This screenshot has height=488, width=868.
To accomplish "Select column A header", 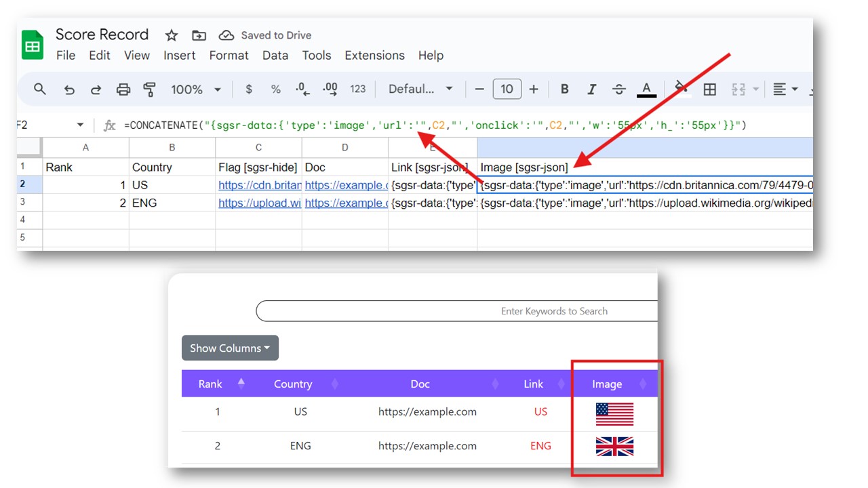I will [x=86, y=148].
